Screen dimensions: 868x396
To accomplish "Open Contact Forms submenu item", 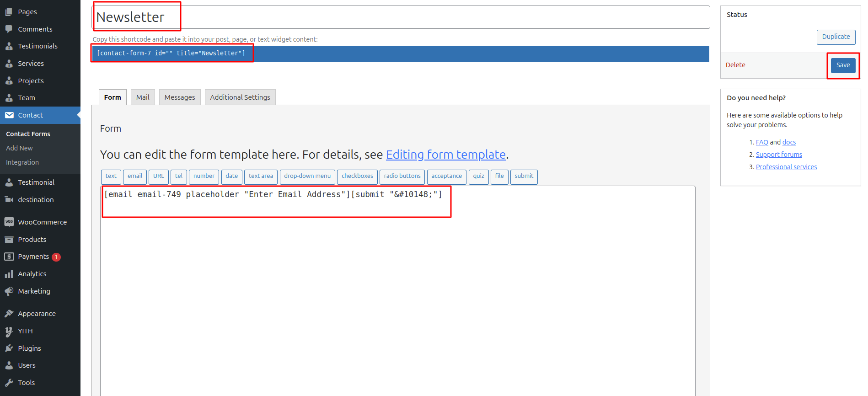I will pos(28,134).
